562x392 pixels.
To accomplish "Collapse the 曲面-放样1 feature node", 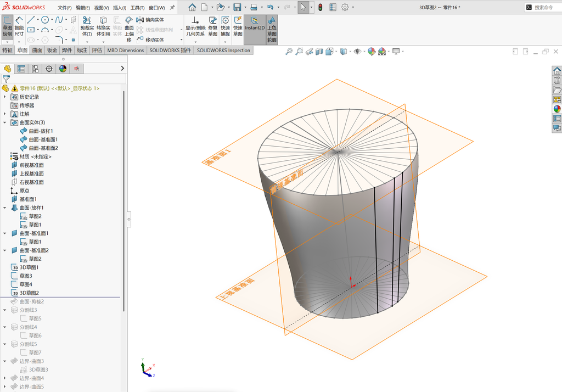I will click(x=4, y=208).
